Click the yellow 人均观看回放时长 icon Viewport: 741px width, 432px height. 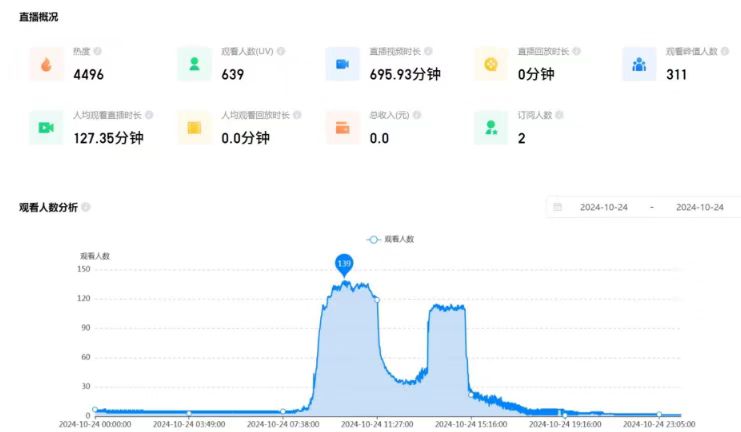click(194, 128)
